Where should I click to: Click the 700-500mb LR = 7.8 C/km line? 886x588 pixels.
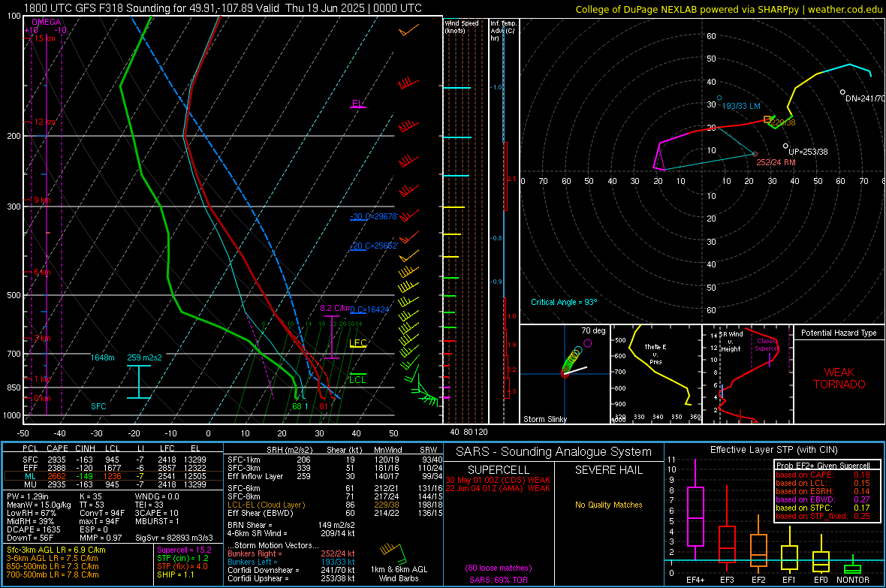pyautogui.click(x=53, y=574)
